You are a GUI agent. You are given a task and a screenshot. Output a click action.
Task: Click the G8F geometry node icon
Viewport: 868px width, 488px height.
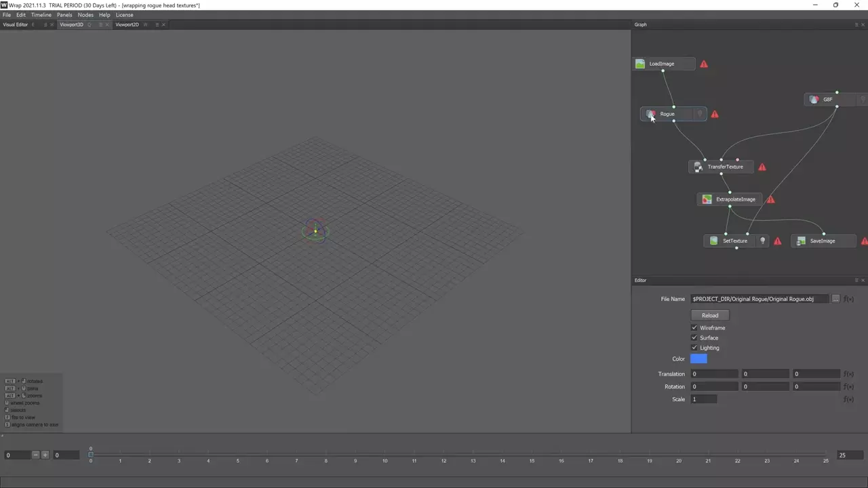point(814,100)
